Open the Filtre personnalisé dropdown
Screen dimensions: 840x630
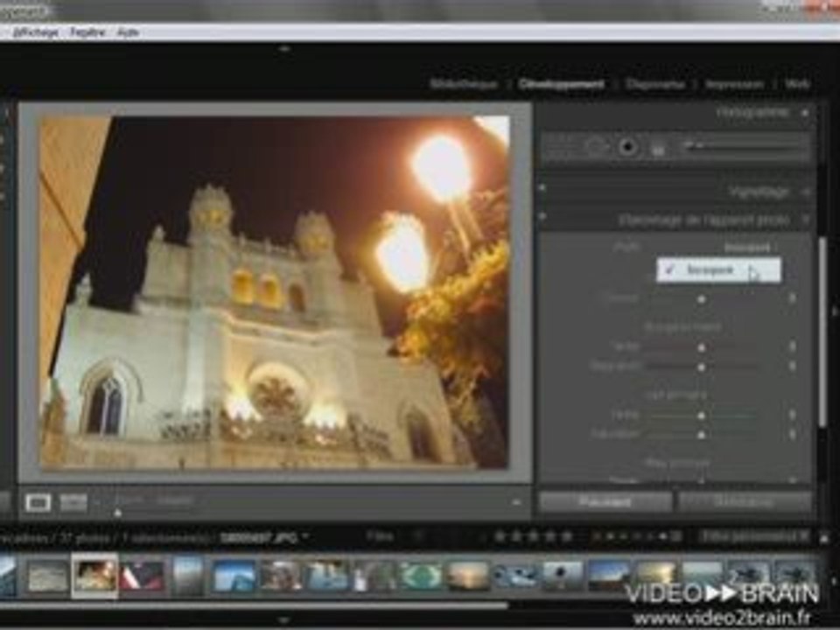(754, 536)
